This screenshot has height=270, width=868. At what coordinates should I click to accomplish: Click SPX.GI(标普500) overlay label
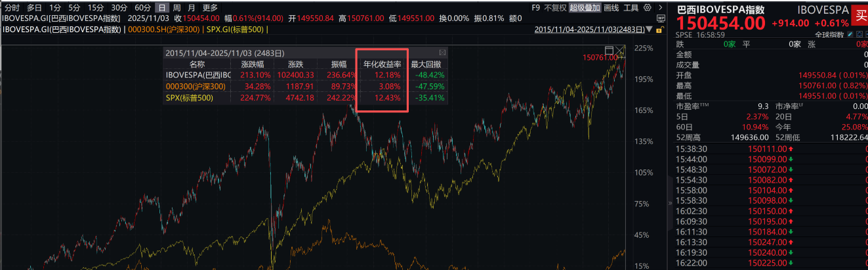pyautogui.click(x=236, y=30)
